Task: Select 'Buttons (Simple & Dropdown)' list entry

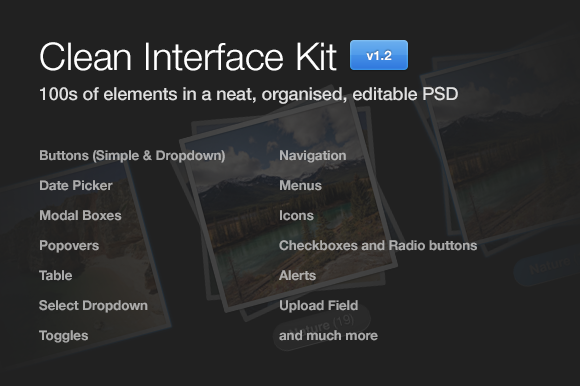Action: pos(132,156)
